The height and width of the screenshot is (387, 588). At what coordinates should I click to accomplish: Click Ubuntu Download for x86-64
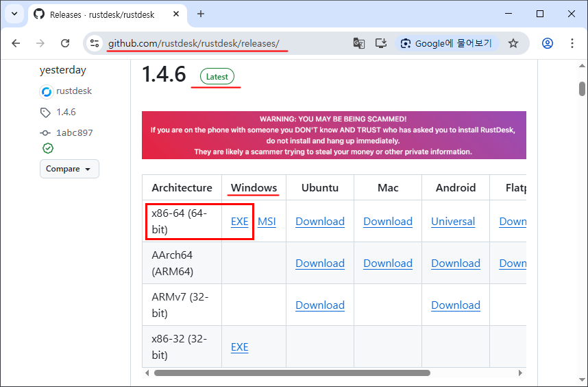click(x=320, y=222)
